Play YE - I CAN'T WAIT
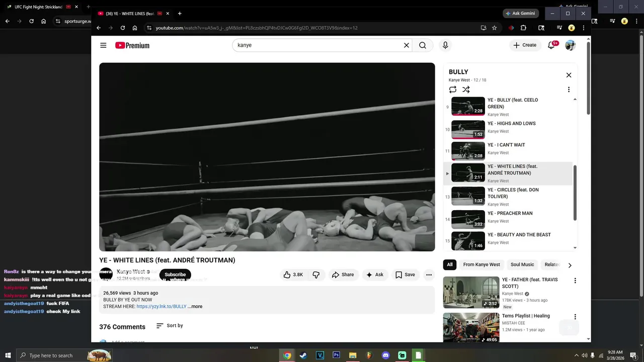The height and width of the screenshot is (362, 644). (x=508, y=151)
